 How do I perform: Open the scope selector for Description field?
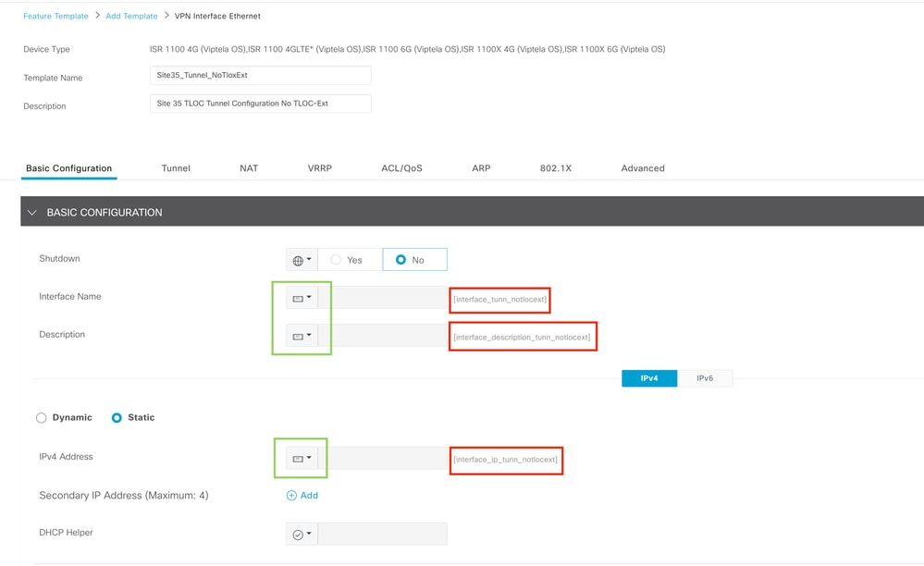pyautogui.click(x=301, y=334)
